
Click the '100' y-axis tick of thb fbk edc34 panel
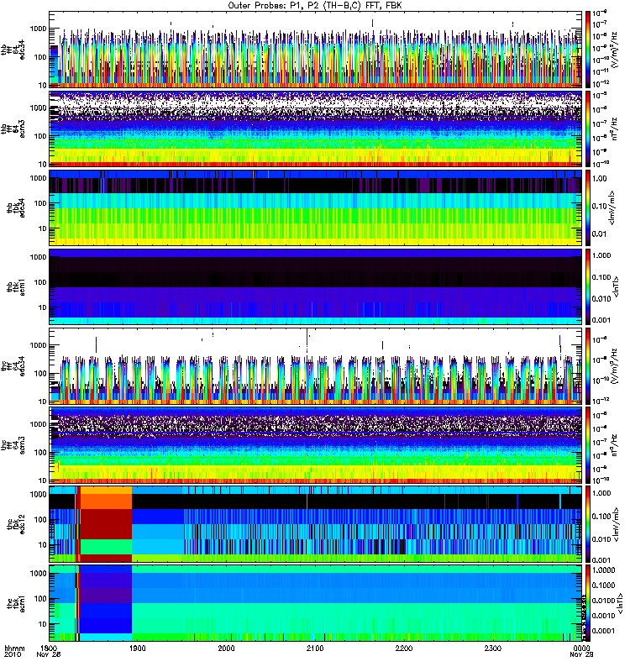click(39, 203)
